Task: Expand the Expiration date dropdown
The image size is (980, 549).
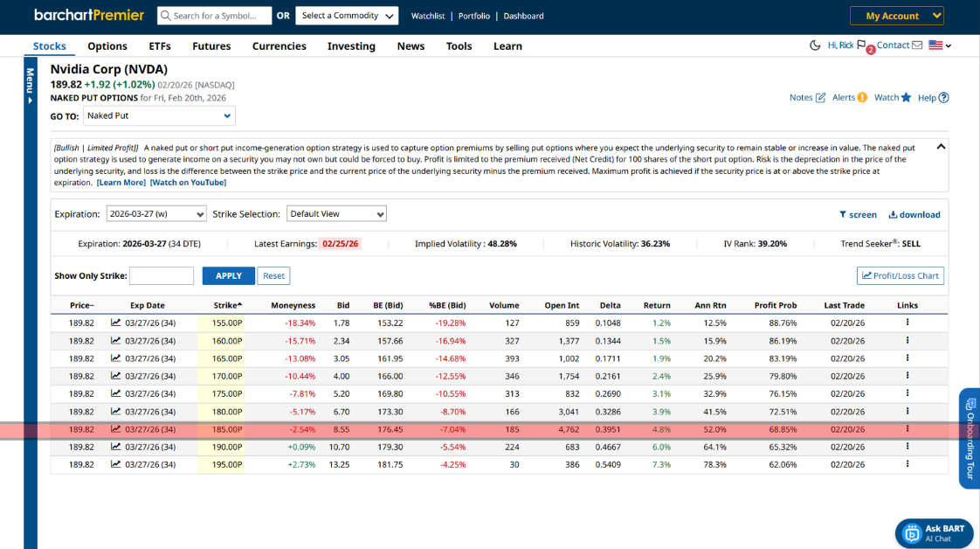Action: (x=156, y=214)
